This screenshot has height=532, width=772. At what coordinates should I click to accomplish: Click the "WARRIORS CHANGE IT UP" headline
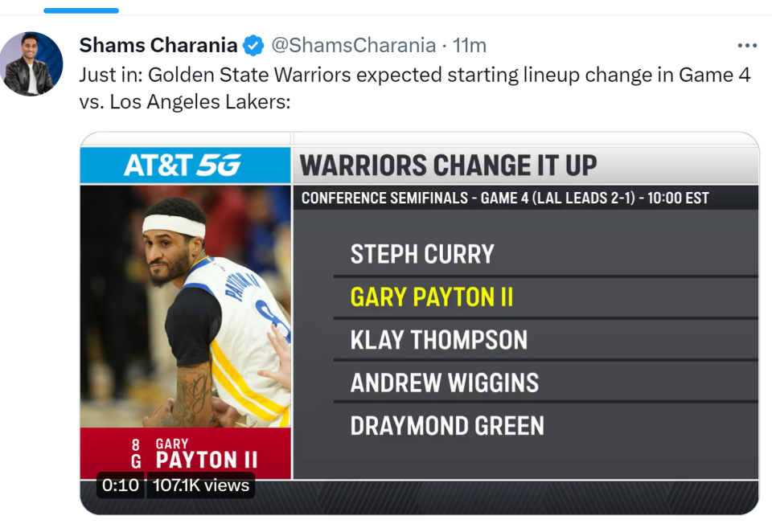pos(449,166)
